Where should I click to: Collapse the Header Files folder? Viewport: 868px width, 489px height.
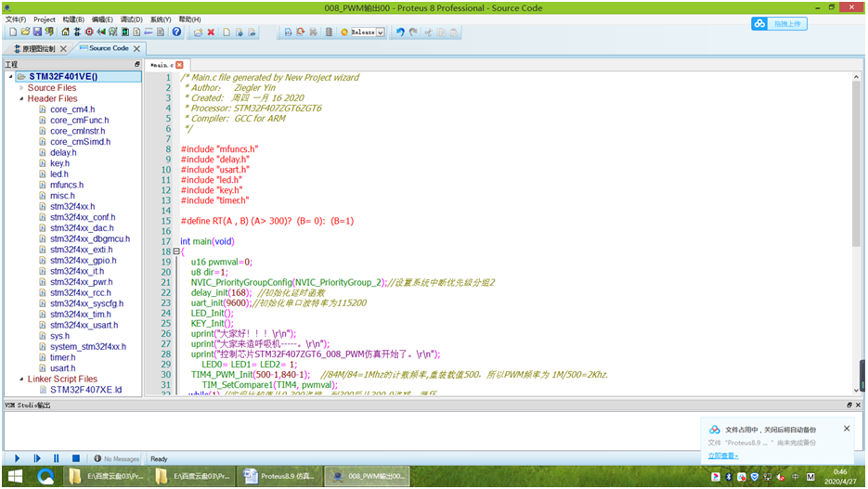[21, 98]
